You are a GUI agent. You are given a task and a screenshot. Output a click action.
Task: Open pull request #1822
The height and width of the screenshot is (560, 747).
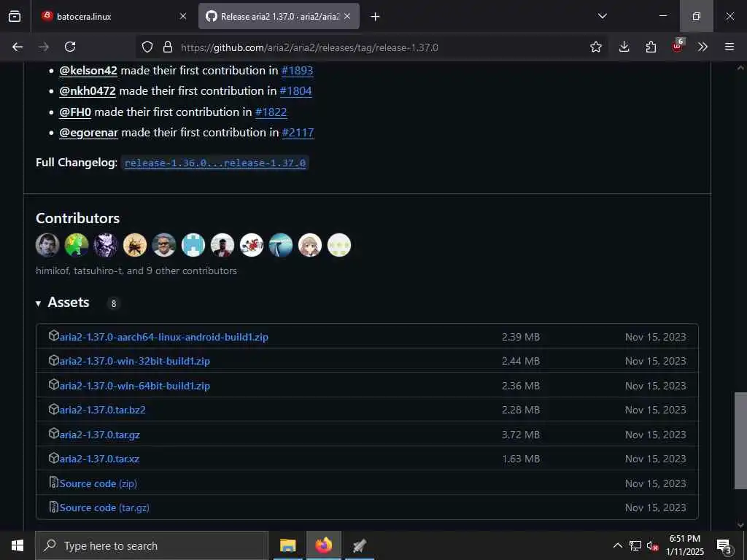271,112
